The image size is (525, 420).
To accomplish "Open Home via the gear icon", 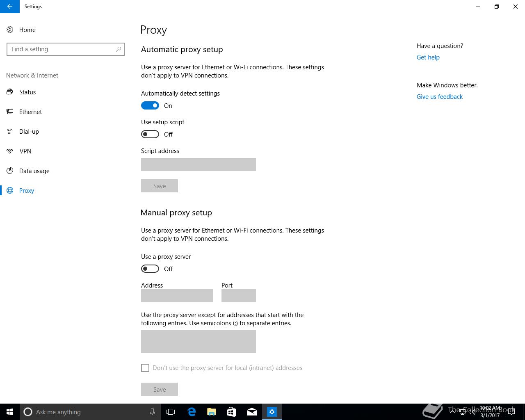I will click(x=10, y=30).
